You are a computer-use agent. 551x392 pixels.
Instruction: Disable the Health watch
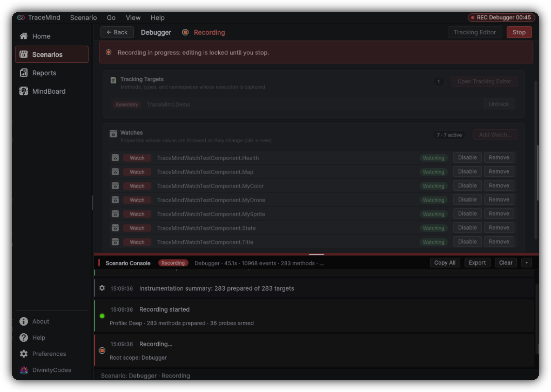(x=467, y=157)
